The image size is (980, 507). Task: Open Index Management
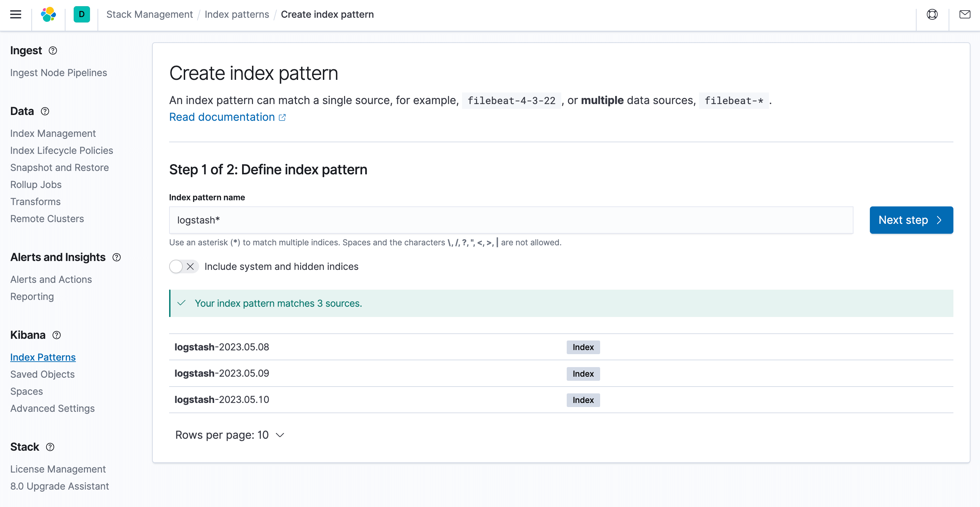[53, 134]
